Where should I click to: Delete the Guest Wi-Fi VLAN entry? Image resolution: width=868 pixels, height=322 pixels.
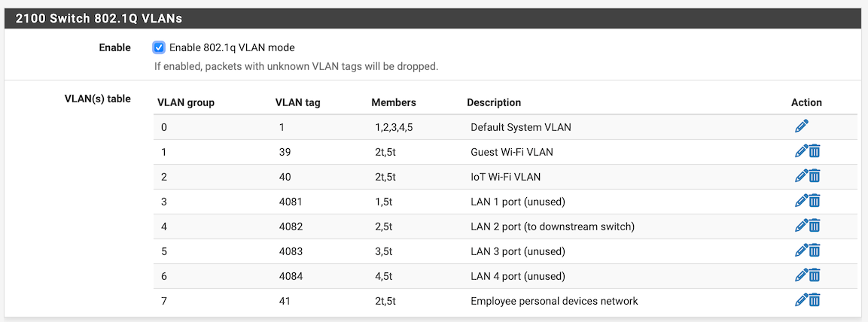pos(815,151)
